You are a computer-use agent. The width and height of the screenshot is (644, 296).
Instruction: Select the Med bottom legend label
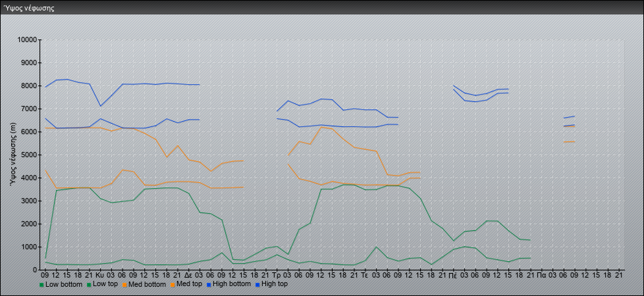147,284
